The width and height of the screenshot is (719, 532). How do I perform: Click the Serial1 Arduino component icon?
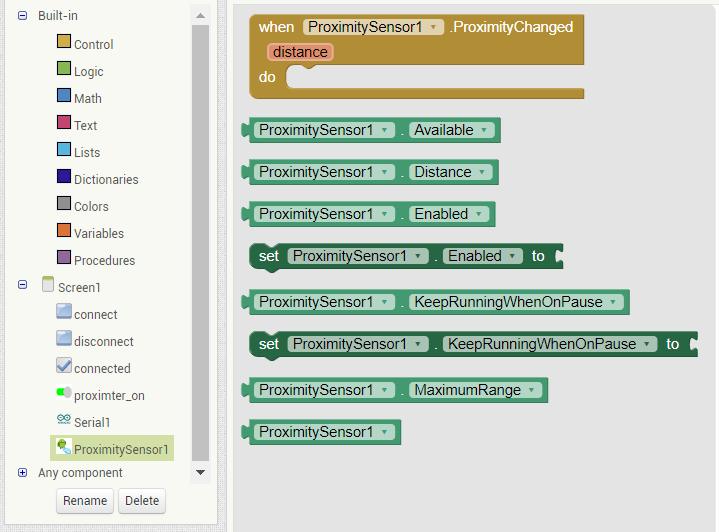coord(64,419)
